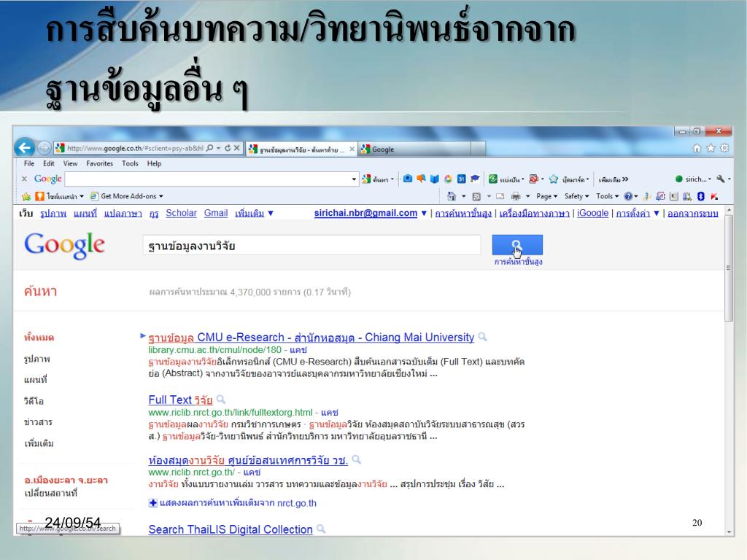Click the Google Toolbar blue book icon
This screenshot has height=560, width=747.
pos(435,179)
